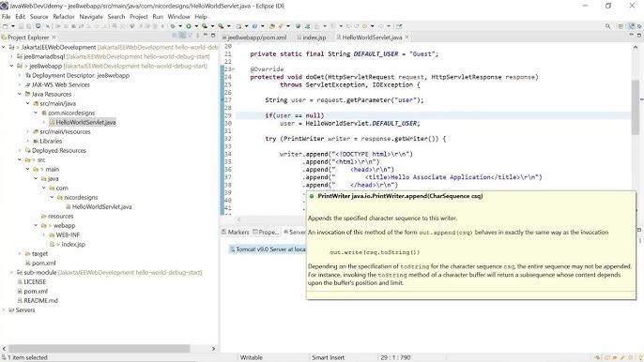Click the green Run toolbar button

pyautogui.click(x=189, y=26)
